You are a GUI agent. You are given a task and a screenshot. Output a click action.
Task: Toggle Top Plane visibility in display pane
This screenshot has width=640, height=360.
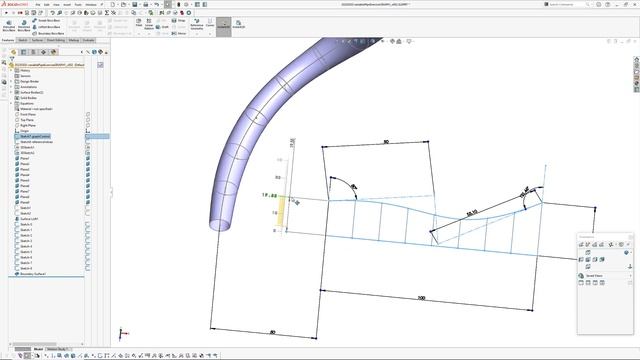click(x=88, y=120)
